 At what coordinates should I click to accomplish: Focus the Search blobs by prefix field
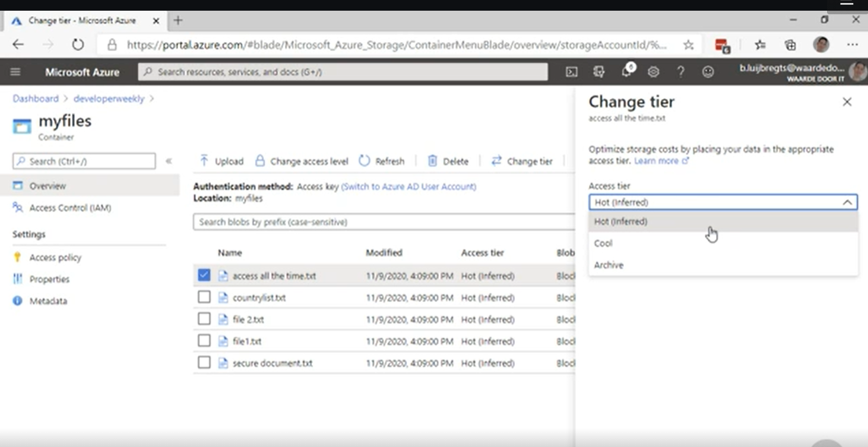pos(384,222)
